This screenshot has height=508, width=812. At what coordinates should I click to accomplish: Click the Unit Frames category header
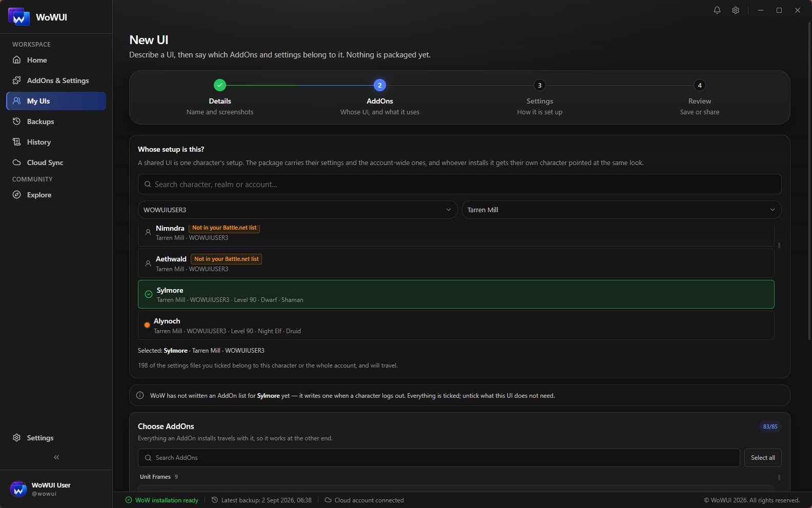click(x=159, y=477)
